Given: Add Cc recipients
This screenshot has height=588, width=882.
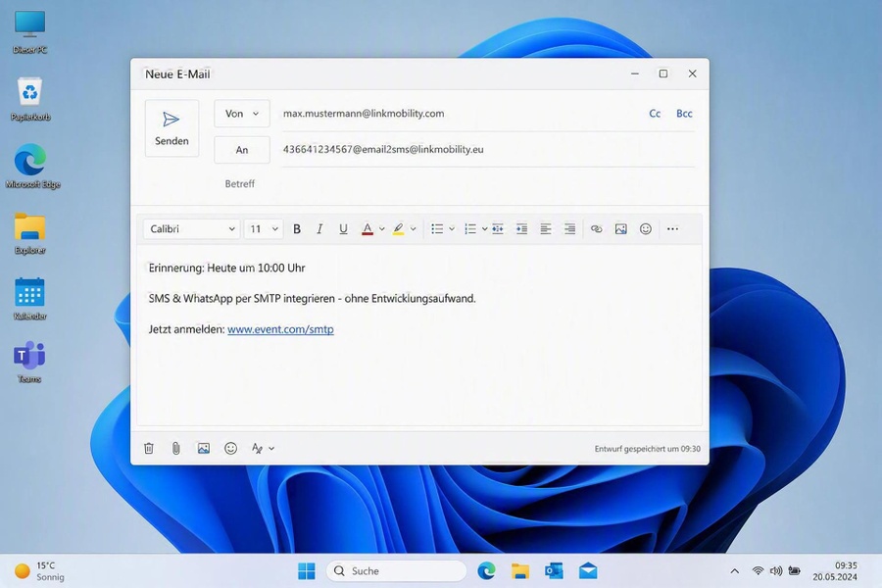Looking at the screenshot, I should pyautogui.click(x=655, y=114).
